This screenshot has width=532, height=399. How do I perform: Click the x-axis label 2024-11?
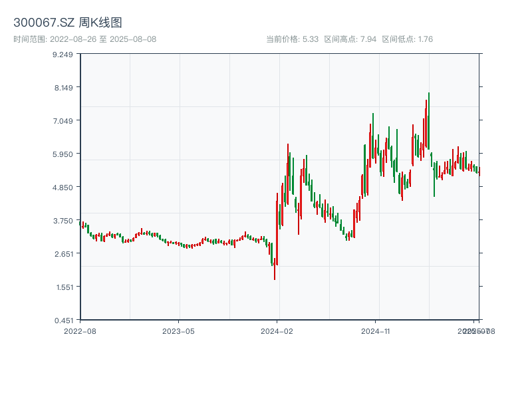click(x=375, y=331)
